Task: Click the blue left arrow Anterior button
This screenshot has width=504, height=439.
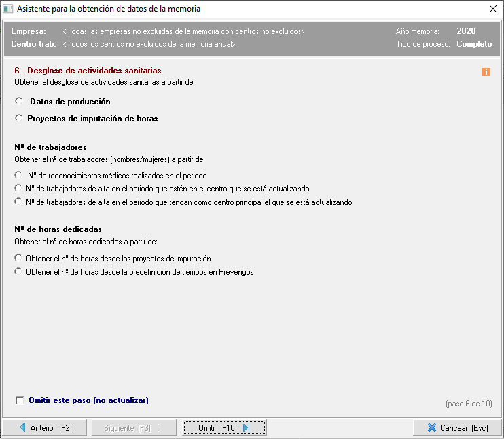Action: coord(45,428)
